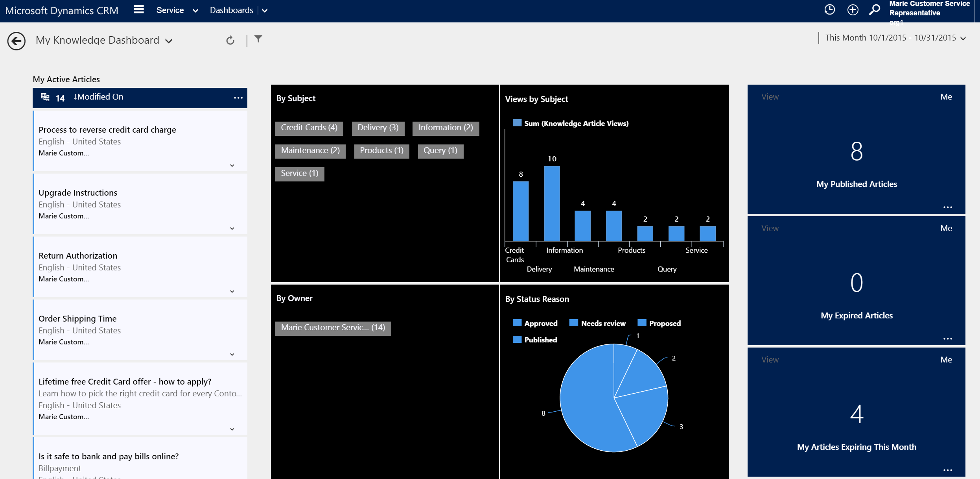This screenshot has width=980, height=479.
Task: Switch to Me view on My Published Articles
Action: (x=946, y=96)
